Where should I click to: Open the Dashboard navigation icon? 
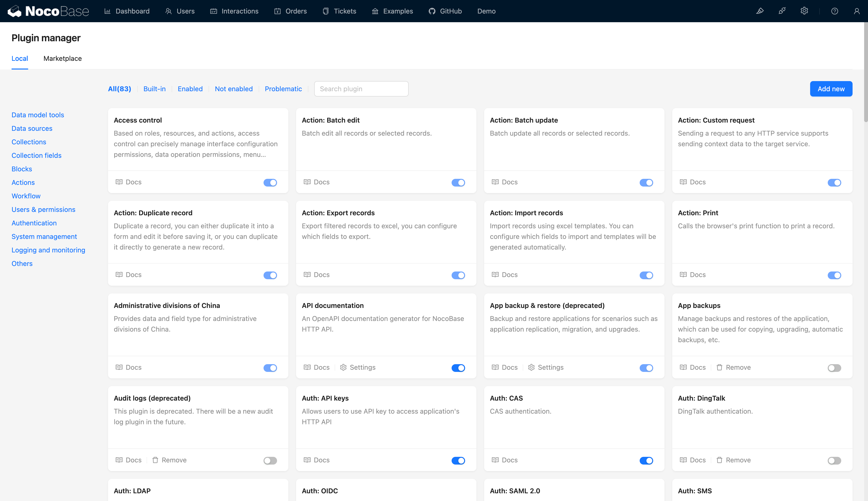pyautogui.click(x=107, y=11)
